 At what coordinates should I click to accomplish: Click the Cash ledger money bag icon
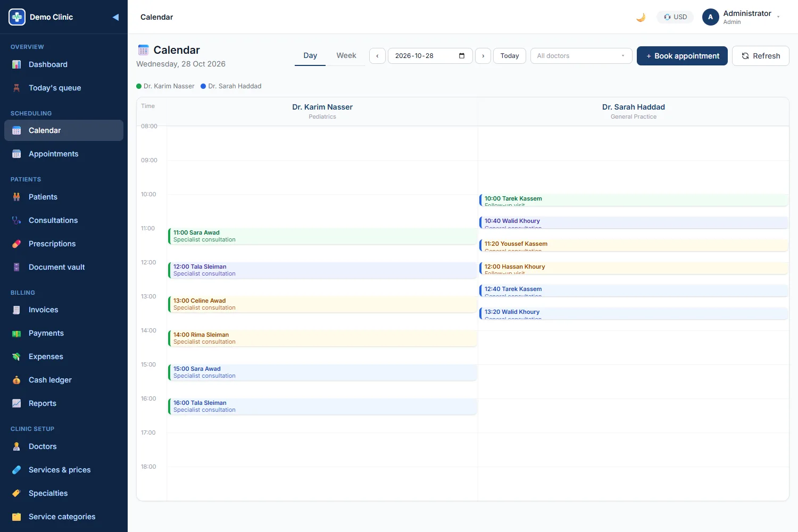tap(16, 380)
